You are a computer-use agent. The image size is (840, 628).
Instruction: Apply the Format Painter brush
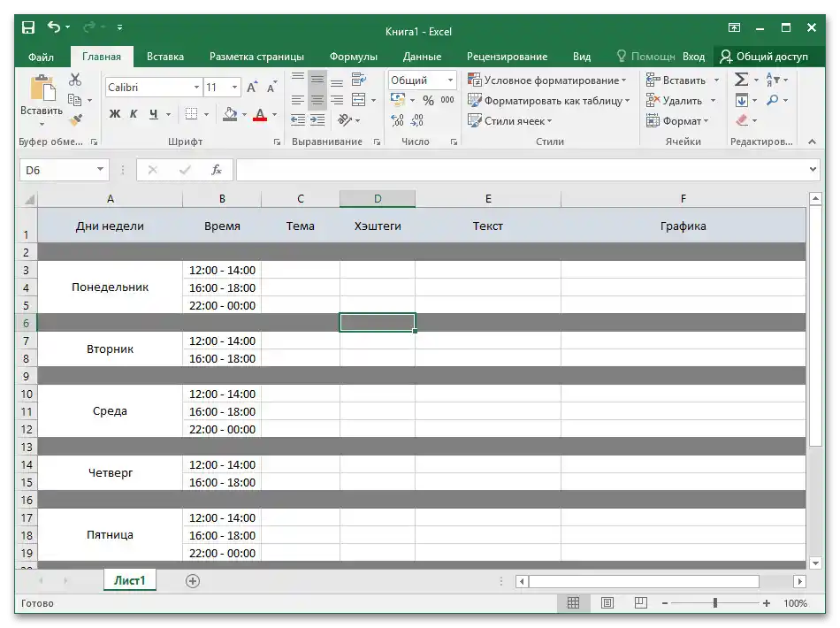(75, 119)
